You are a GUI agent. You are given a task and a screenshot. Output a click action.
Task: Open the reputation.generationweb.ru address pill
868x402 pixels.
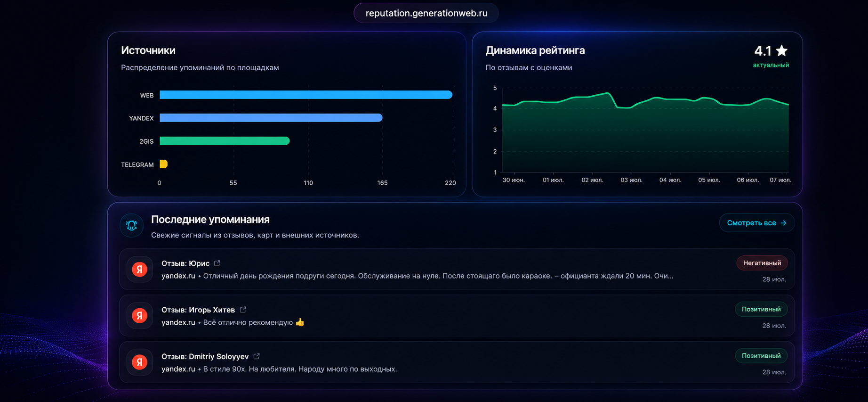[426, 13]
